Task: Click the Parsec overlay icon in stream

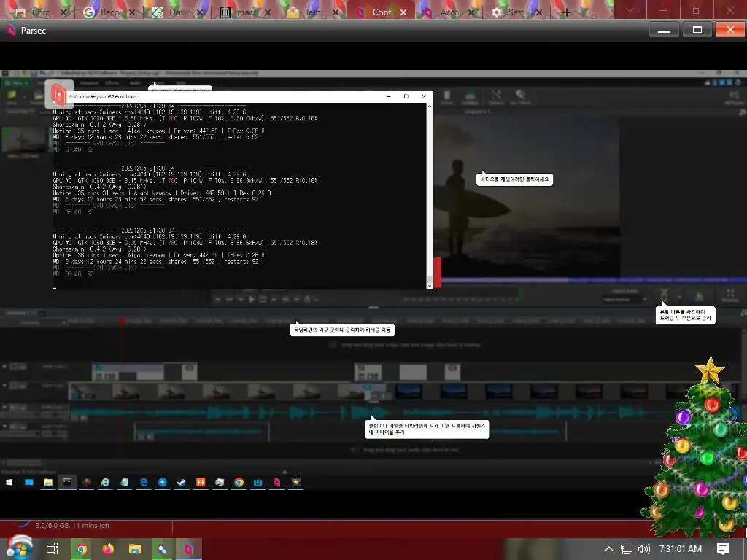Action: click(58, 94)
